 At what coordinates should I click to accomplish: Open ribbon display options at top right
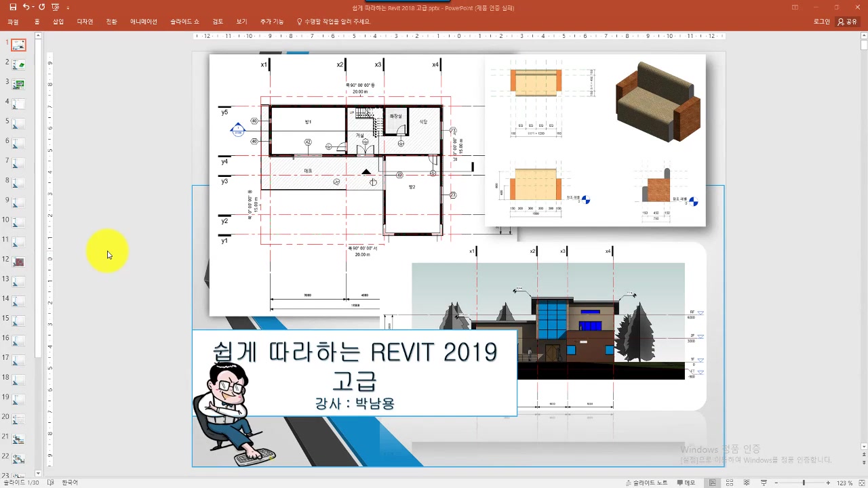pyautogui.click(x=794, y=7)
